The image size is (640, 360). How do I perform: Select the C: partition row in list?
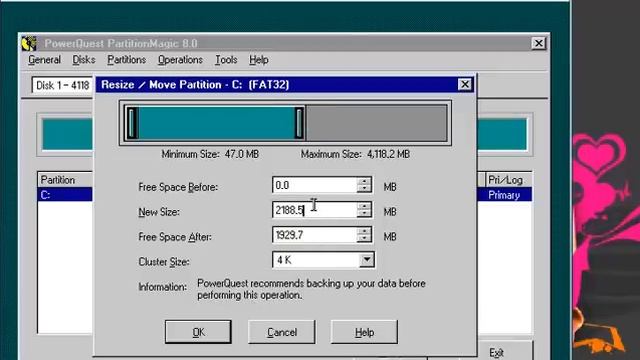point(65,195)
